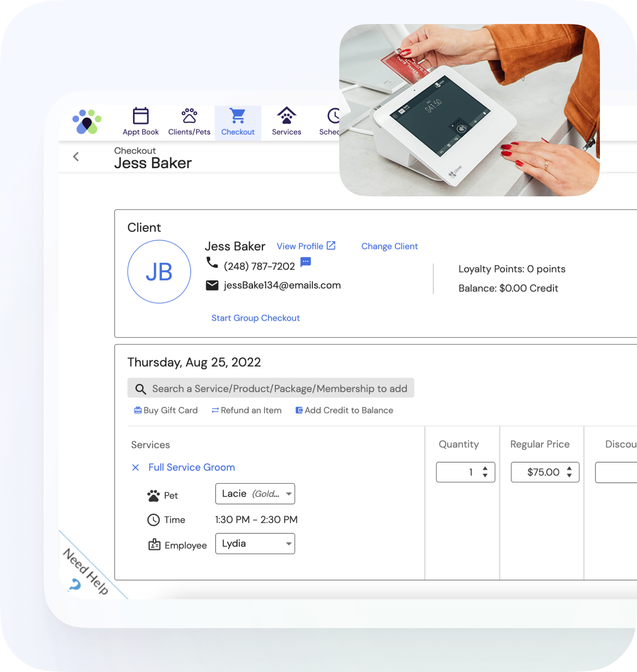Select the Clients/Pets paw icon
Screen dimensions: 637x672
pos(189,115)
